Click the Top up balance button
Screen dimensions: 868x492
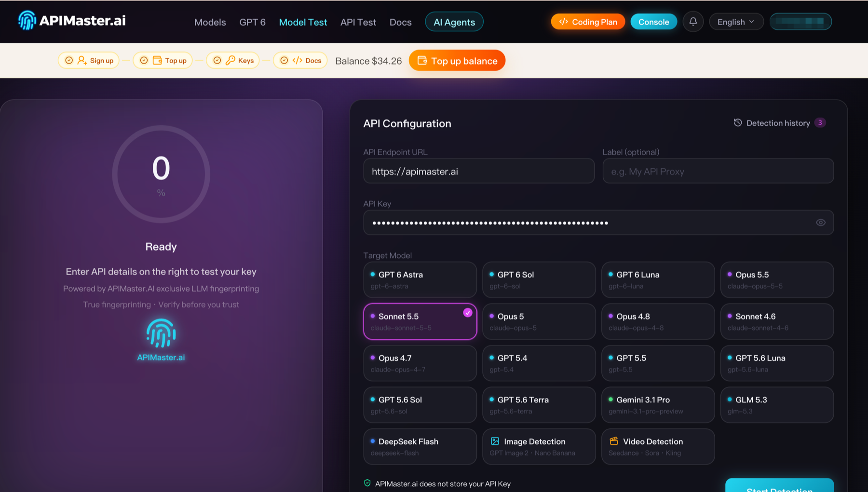click(457, 61)
